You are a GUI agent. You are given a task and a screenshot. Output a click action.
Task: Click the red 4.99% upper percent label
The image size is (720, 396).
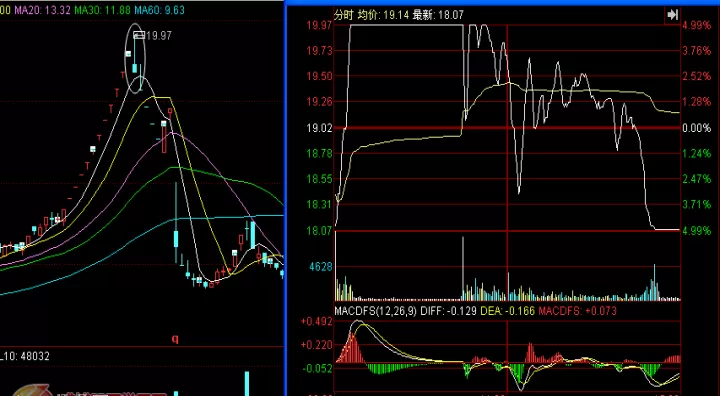(x=697, y=25)
